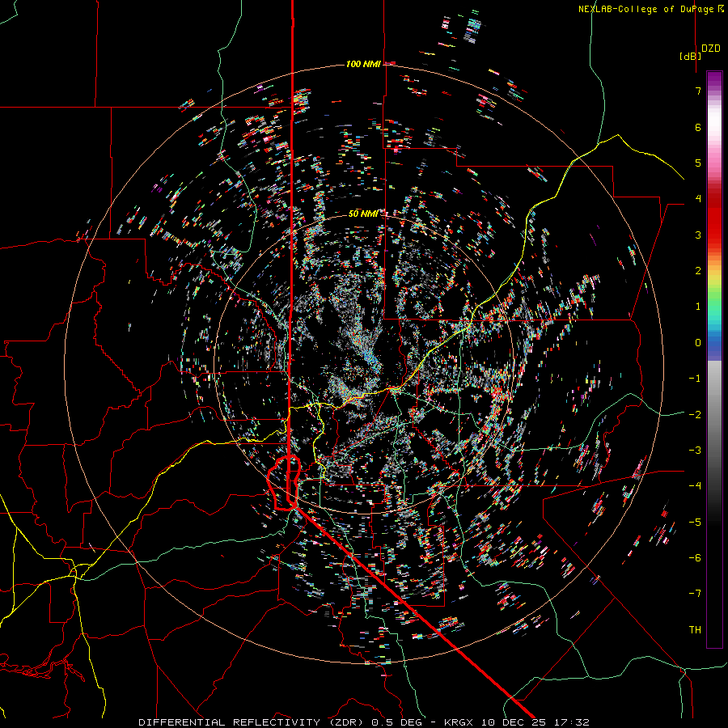
Task: Click the -6 value on the color scale
Action: pos(695,557)
